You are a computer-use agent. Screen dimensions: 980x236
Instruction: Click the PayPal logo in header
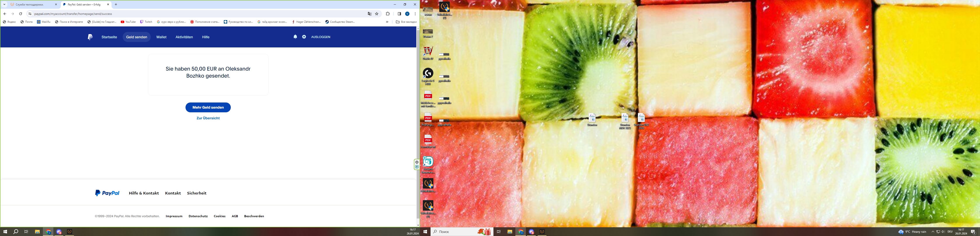pos(90,37)
